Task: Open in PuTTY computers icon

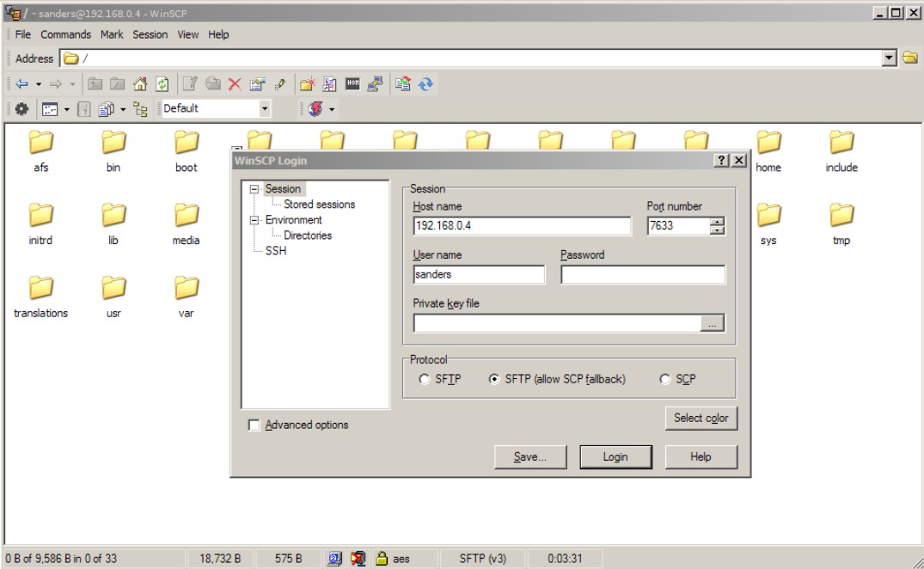Action: click(x=375, y=84)
